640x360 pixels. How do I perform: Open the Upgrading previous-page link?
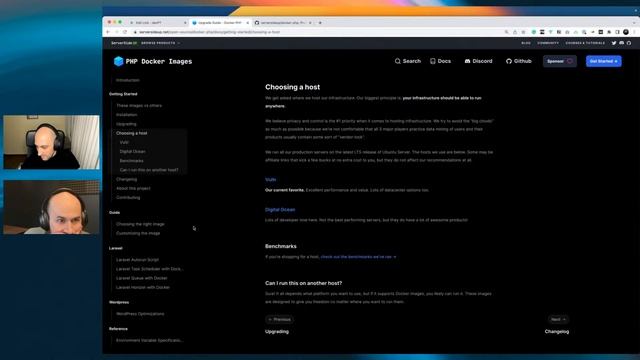point(277,331)
